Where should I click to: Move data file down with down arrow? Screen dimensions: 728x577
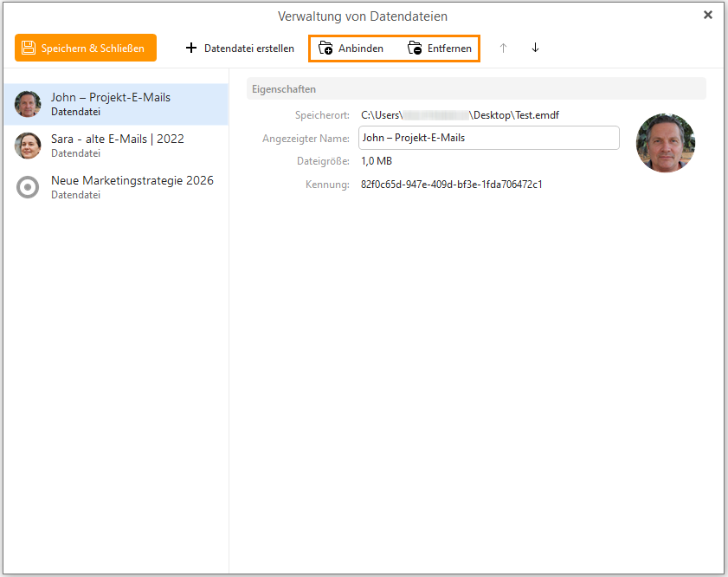point(535,49)
